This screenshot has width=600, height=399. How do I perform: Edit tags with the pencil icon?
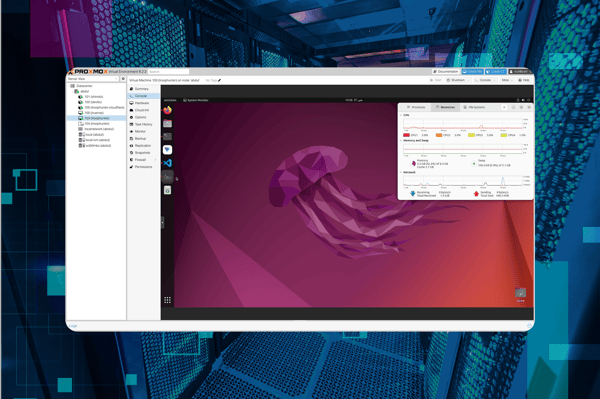(219, 80)
